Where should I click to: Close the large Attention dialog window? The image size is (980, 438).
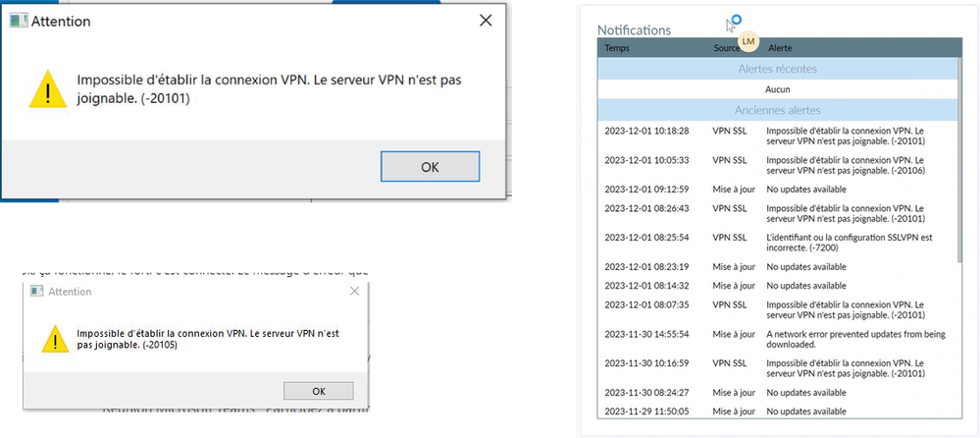pyautogui.click(x=485, y=20)
